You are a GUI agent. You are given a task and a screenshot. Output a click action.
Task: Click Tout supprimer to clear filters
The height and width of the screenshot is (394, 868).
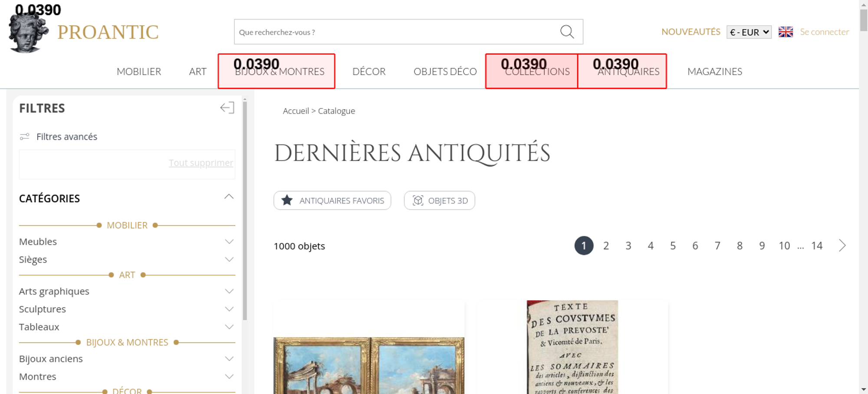(201, 163)
